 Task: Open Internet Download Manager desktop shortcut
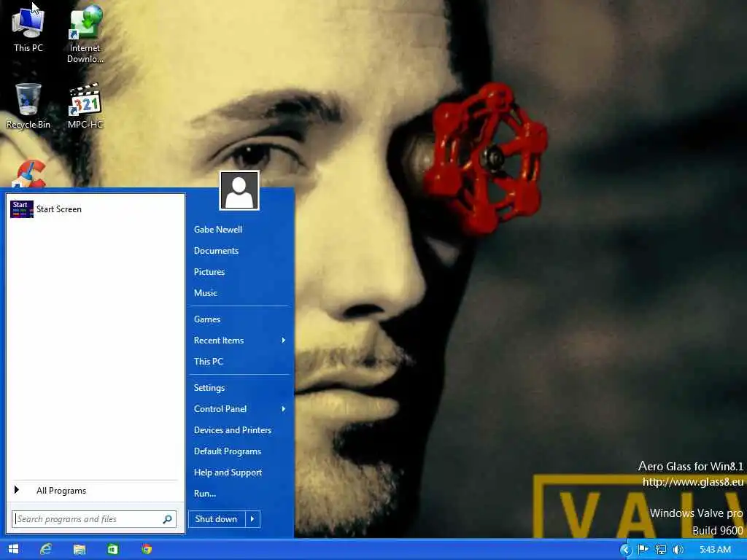click(x=85, y=34)
